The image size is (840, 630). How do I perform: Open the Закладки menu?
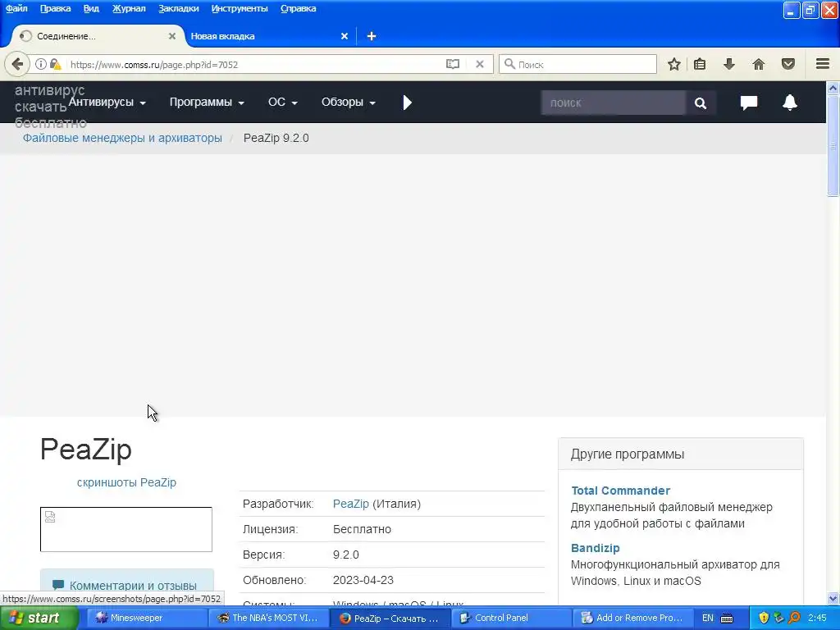click(x=178, y=8)
